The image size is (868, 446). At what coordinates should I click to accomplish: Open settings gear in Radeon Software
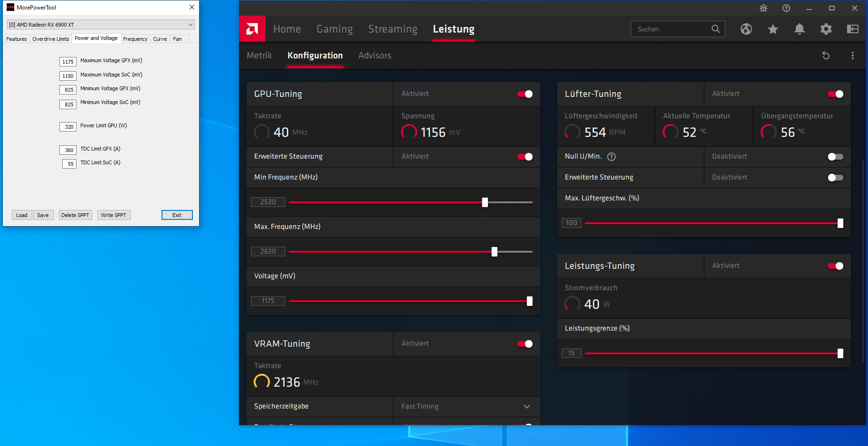(826, 29)
